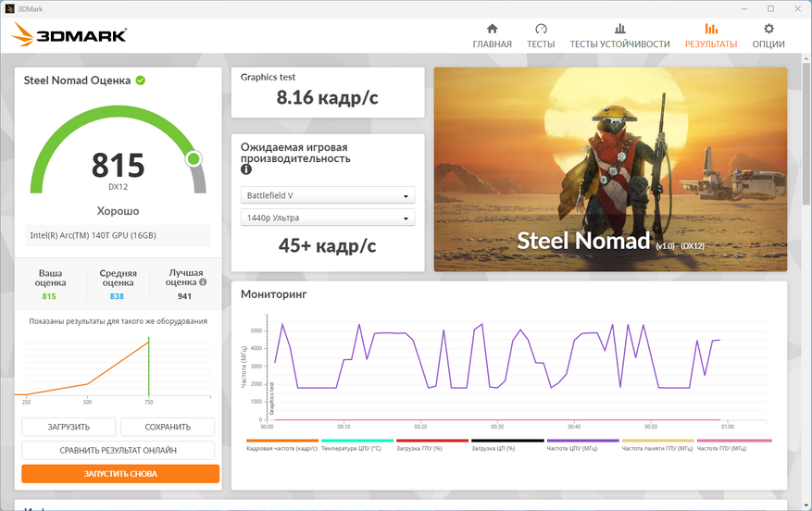
Task: Open the stress tests bar chart icon
Action: point(619,29)
